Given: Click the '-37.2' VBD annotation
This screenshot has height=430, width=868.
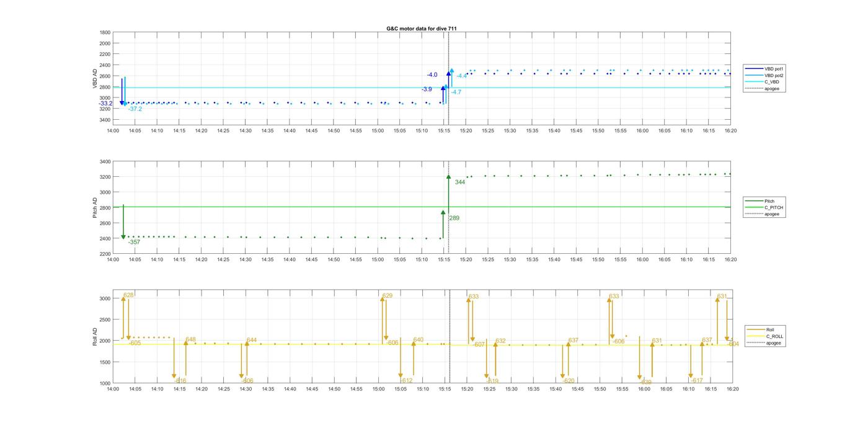Looking at the screenshot, I should pos(135,109).
